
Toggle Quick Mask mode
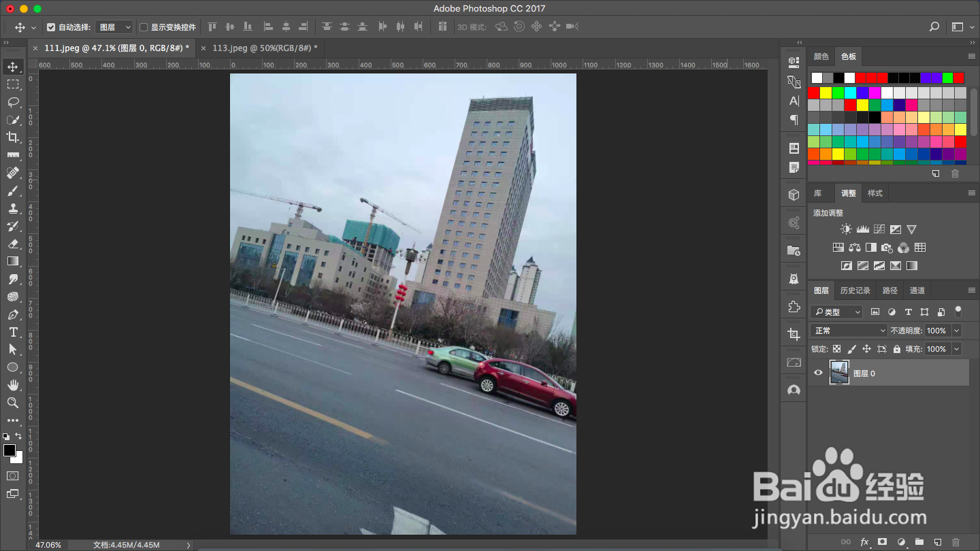pyautogui.click(x=13, y=475)
